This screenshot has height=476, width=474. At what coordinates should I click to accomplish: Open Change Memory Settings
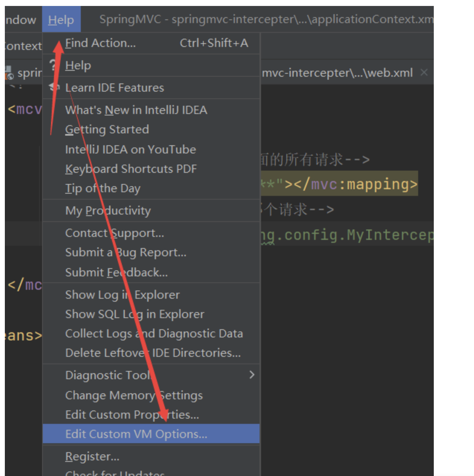pos(151,395)
